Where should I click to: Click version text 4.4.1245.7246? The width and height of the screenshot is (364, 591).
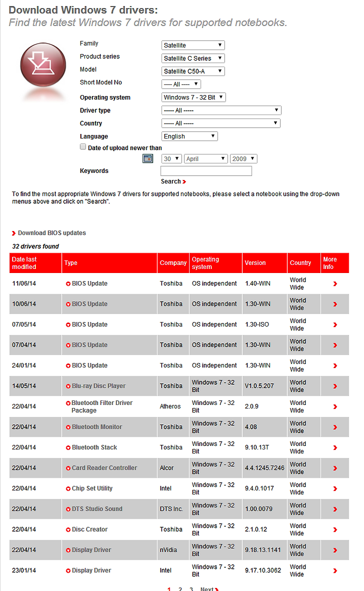coord(264,468)
